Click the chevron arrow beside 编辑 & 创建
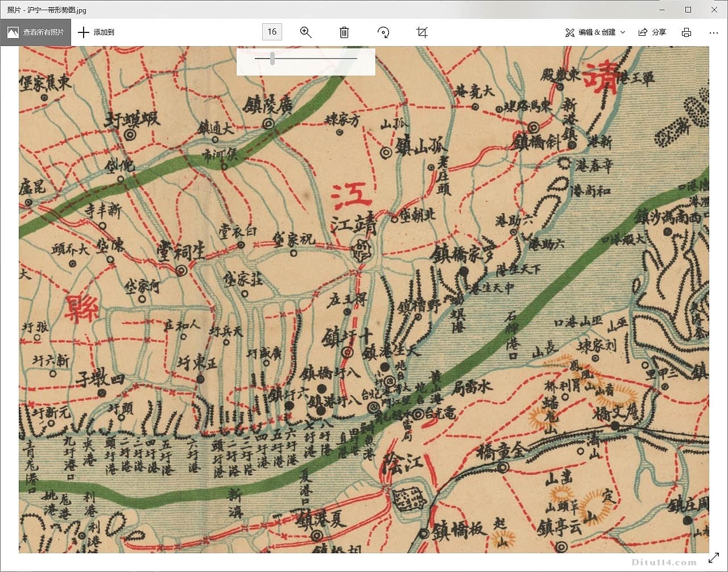728x572 pixels. [623, 32]
